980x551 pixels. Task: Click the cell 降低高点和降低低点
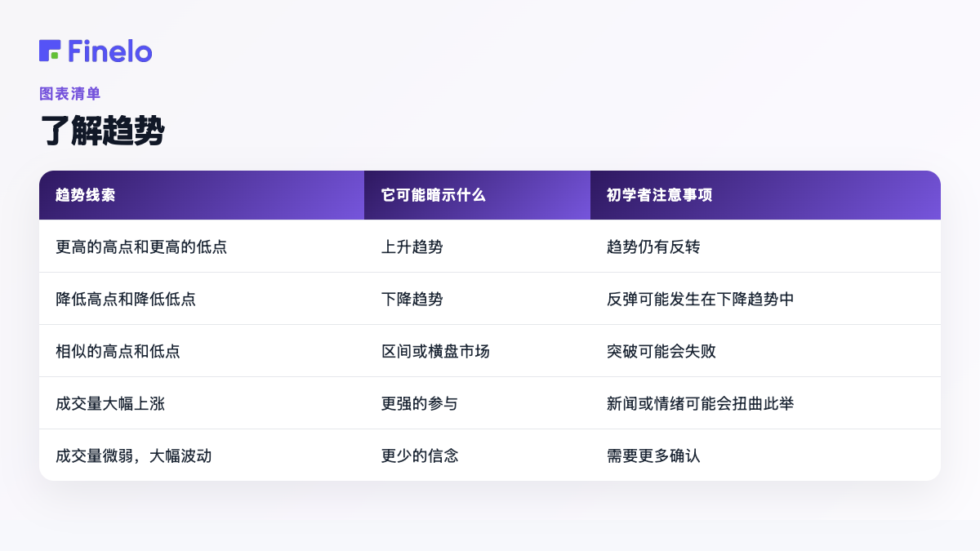click(x=202, y=299)
